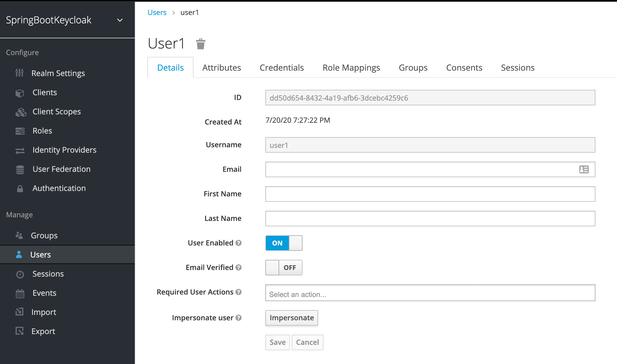Click the Identity Providers sidebar icon
The height and width of the screenshot is (364, 617).
tap(20, 150)
